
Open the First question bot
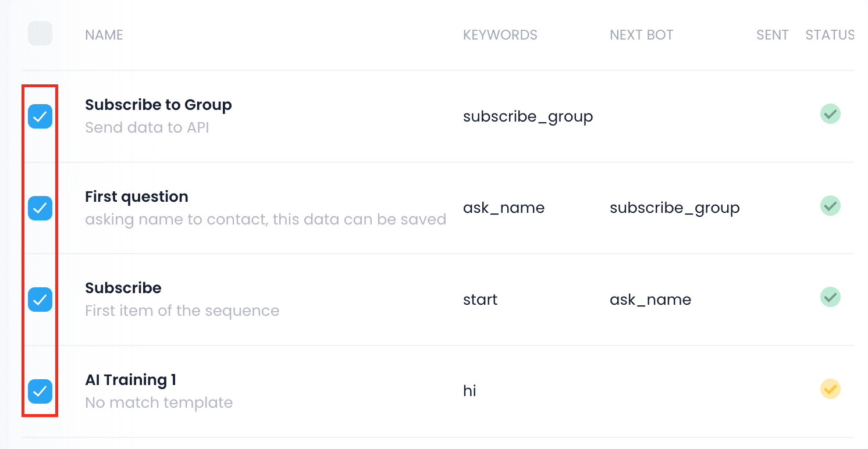click(137, 197)
